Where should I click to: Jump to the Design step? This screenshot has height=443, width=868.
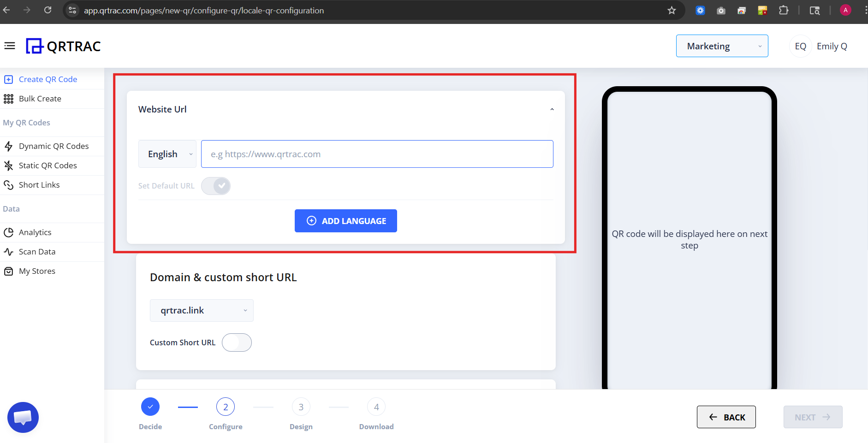coord(301,407)
